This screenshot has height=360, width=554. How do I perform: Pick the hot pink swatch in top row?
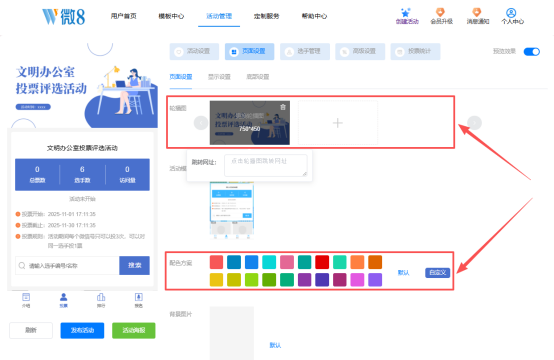point(287,262)
